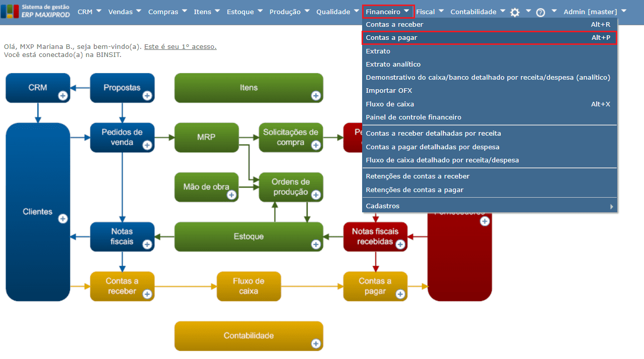
Task: Click the 'Este é seu 1º acesso' link
Action: click(x=180, y=47)
